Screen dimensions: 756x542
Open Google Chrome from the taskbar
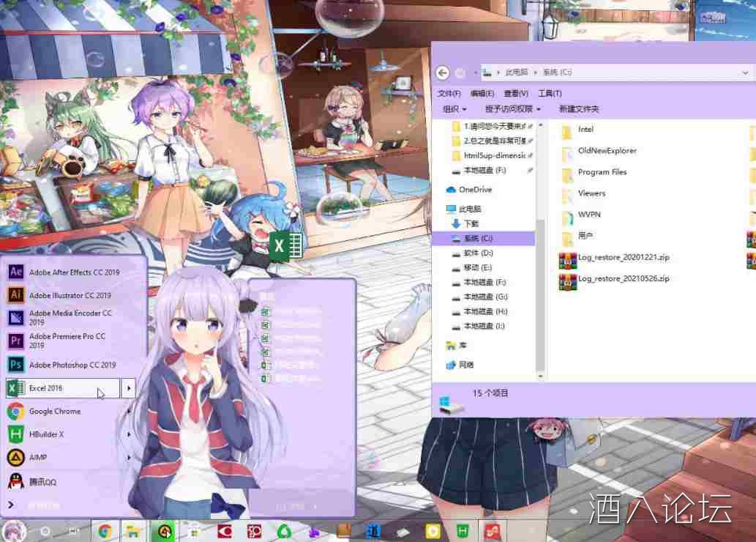[x=105, y=530]
